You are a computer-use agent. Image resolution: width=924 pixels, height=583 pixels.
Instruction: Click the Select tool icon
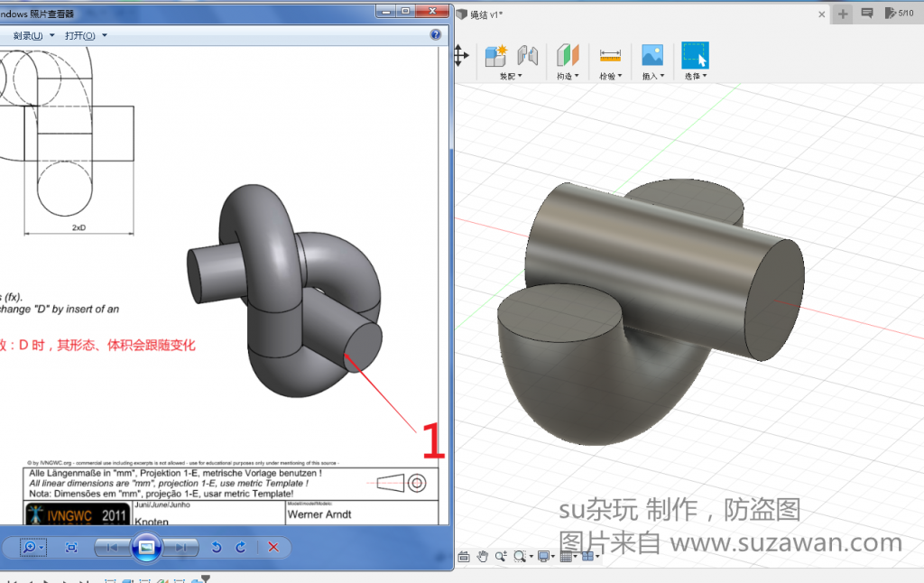coord(695,56)
